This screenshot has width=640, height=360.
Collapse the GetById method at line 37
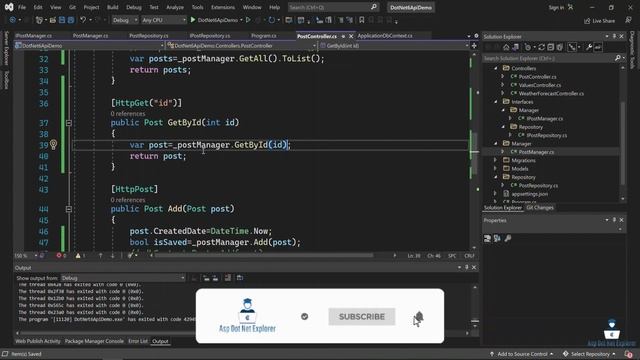click(x=69, y=123)
